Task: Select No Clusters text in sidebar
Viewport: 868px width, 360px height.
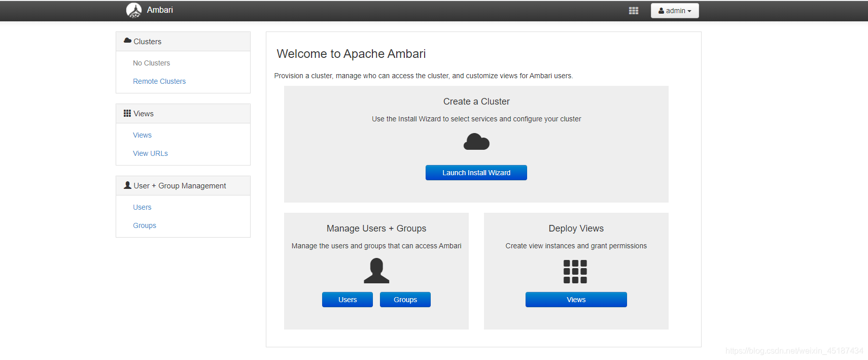Action: 151,63
